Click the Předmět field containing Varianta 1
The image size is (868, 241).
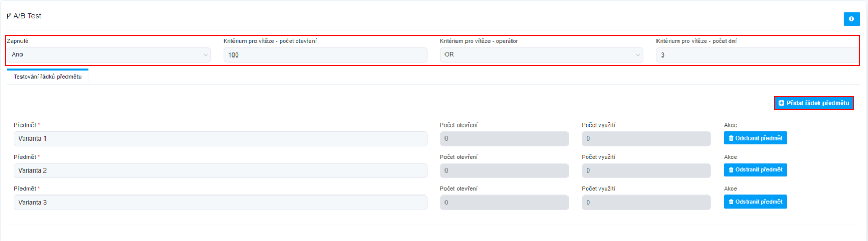pos(220,139)
